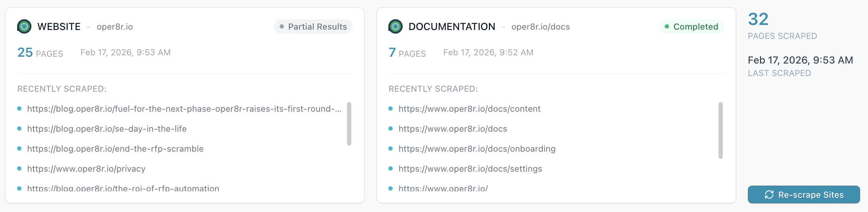Open the se-day-in-the-life blog link

pyautogui.click(x=107, y=129)
